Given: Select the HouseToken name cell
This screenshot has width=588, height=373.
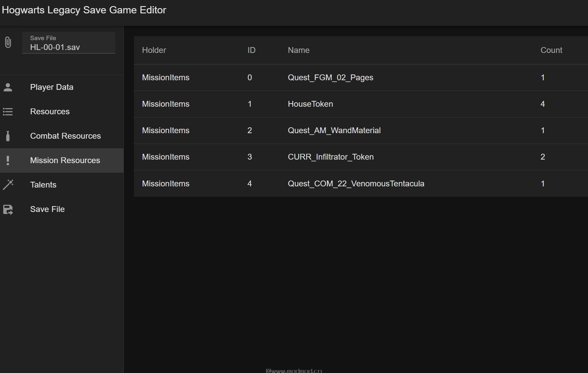Looking at the screenshot, I should [310, 104].
